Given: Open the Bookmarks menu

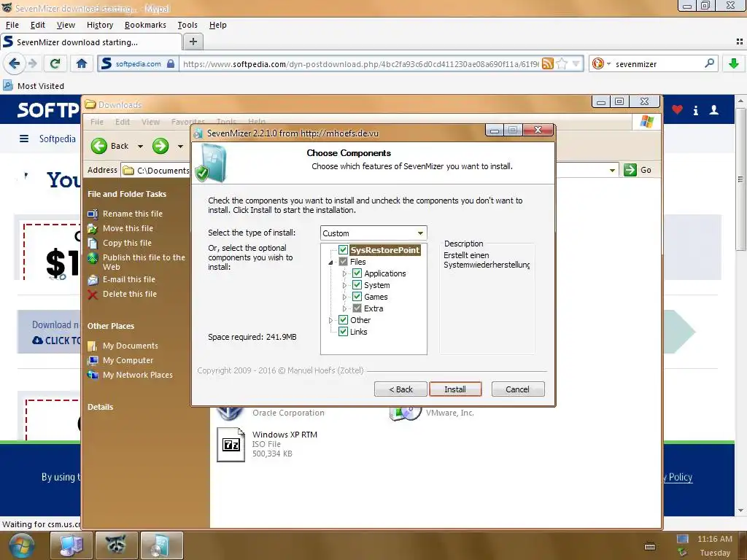Looking at the screenshot, I should click(x=145, y=25).
